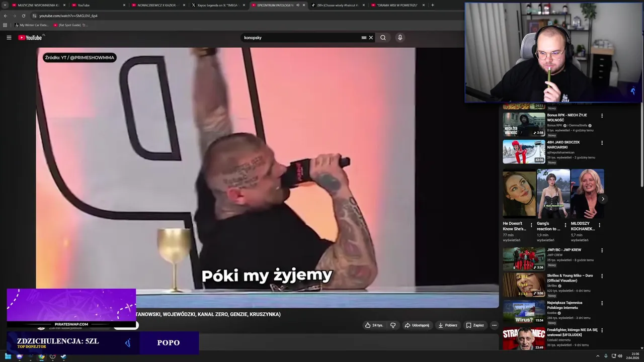
Task: Open JWP/BC - JWP KREW video title
Action: coord(564,250)
